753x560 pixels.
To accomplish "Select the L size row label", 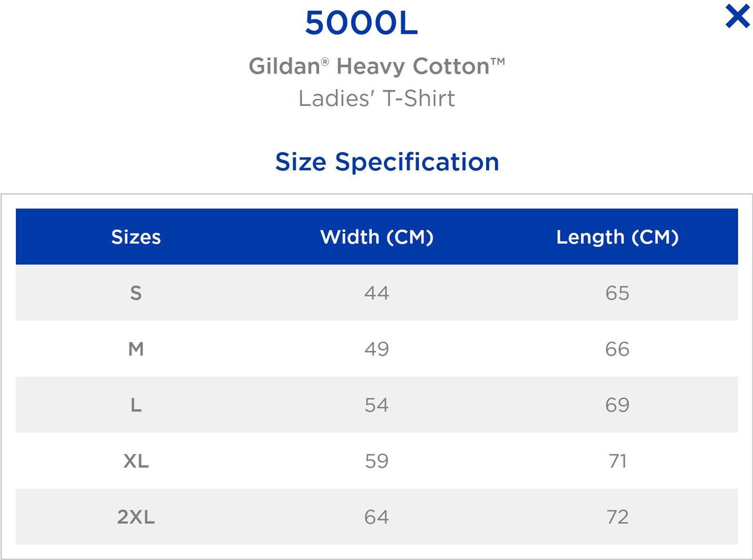I will point(136,405).
